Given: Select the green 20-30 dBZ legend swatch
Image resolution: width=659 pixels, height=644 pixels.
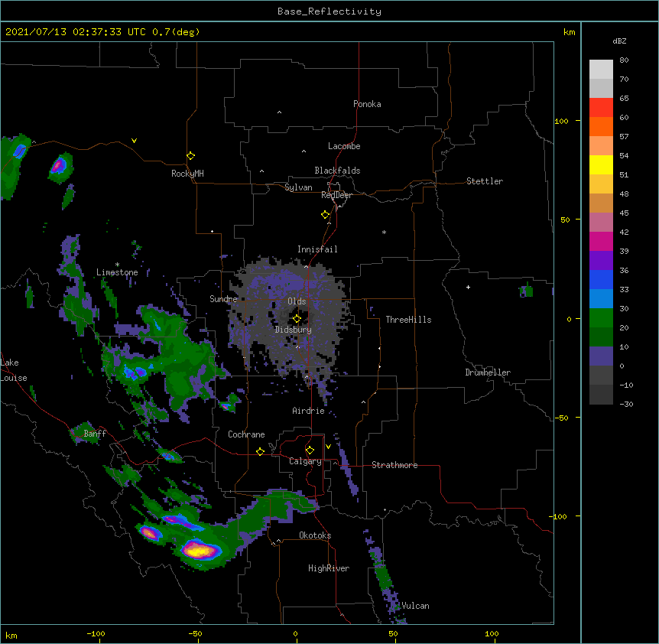Looking at the screenshot, I should [601, 318].
